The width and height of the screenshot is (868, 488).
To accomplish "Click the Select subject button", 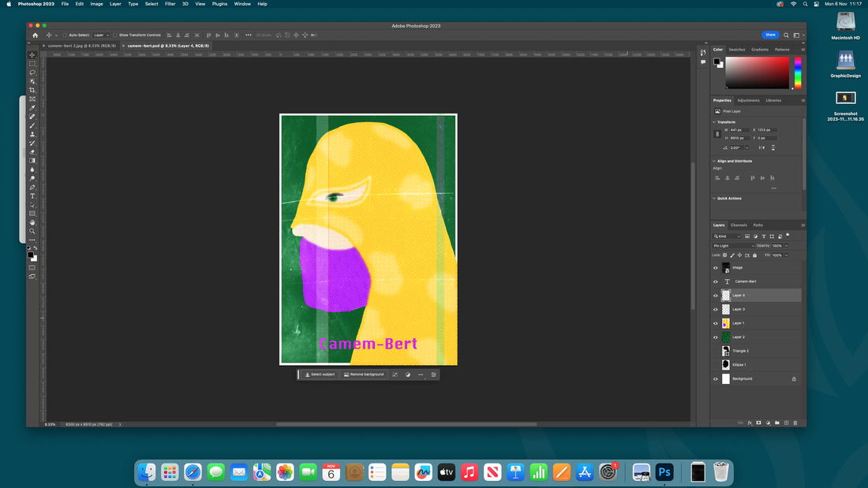I will 320,374.
